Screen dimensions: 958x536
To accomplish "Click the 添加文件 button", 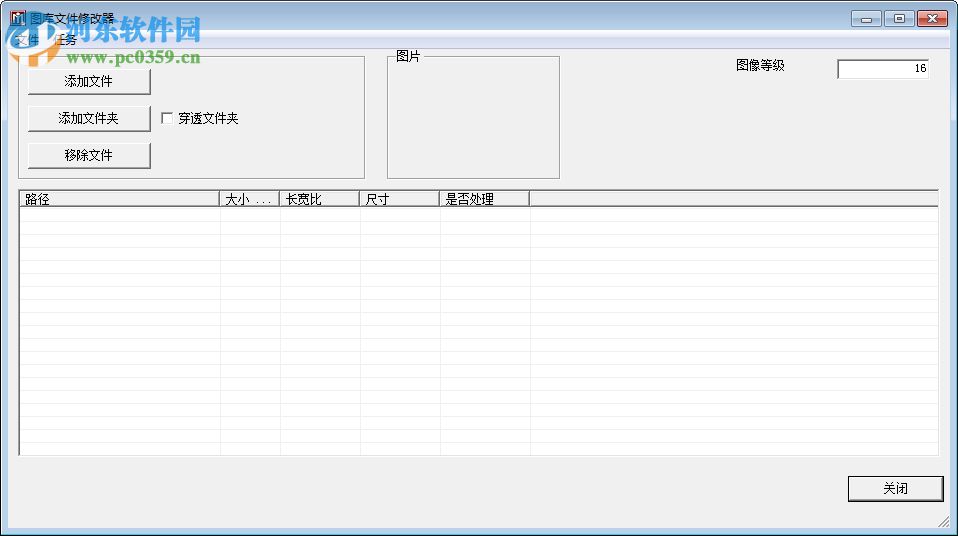I will pyautogui.click(x=89, y=81).
